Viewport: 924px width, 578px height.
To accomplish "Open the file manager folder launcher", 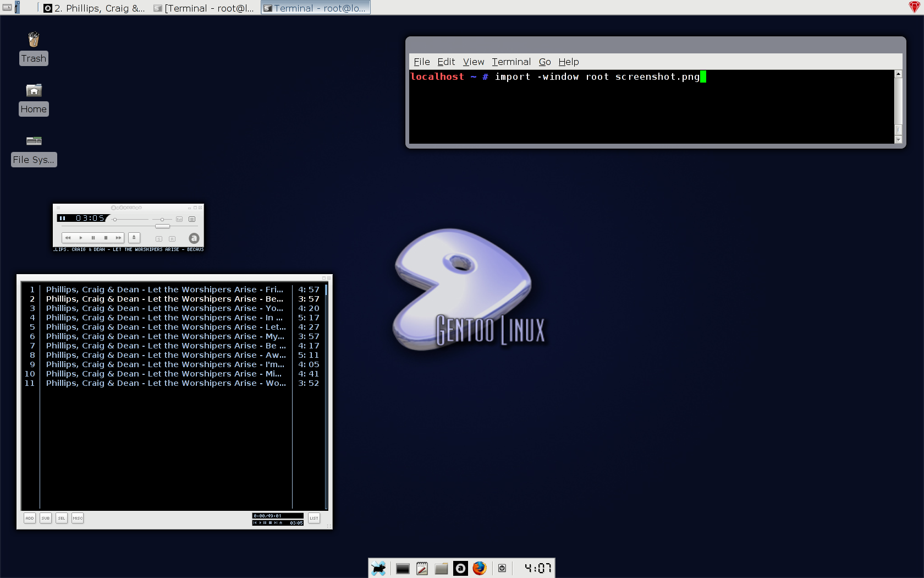I will click(x=441, y=569).
